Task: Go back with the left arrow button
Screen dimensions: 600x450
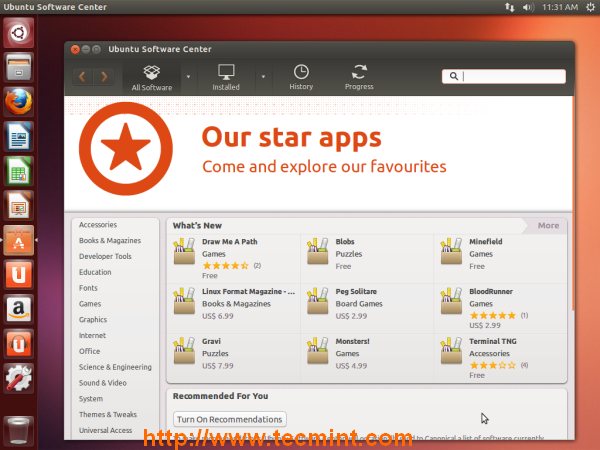Action: point(82,77)
